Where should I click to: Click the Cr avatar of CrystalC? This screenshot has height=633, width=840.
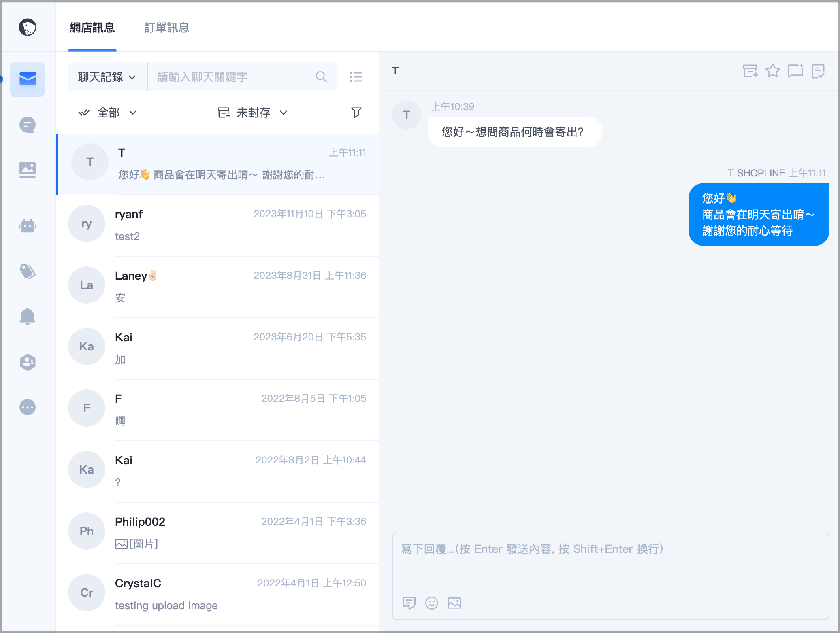point(87,593)
